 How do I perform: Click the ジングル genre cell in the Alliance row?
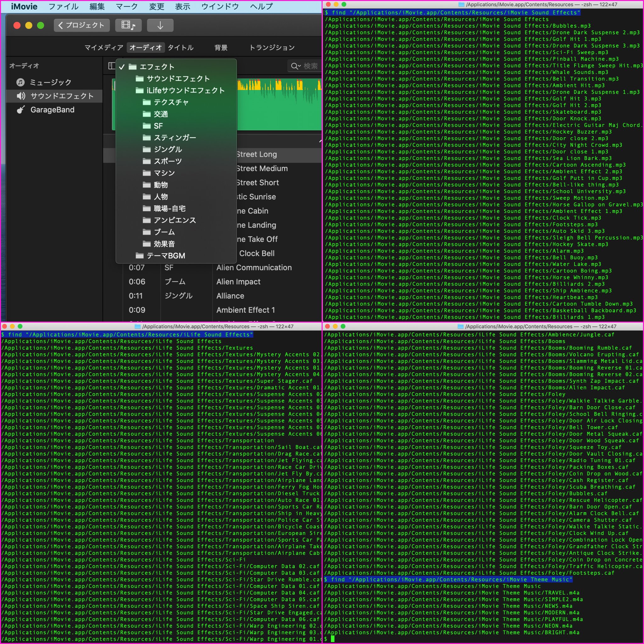coord(179,296)
